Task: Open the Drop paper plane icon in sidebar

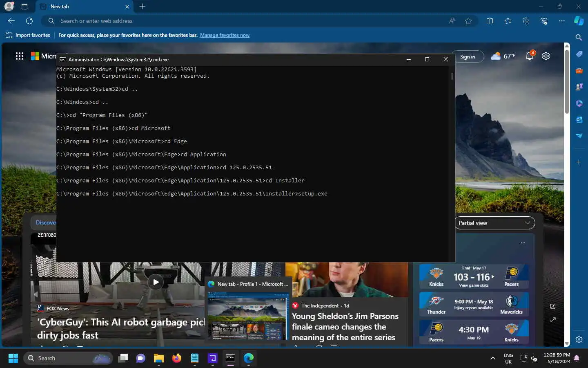Action: [579, 136]
